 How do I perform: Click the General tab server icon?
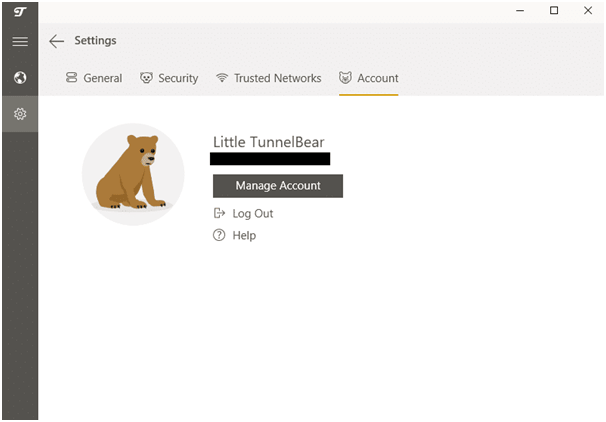coord(71,78)
